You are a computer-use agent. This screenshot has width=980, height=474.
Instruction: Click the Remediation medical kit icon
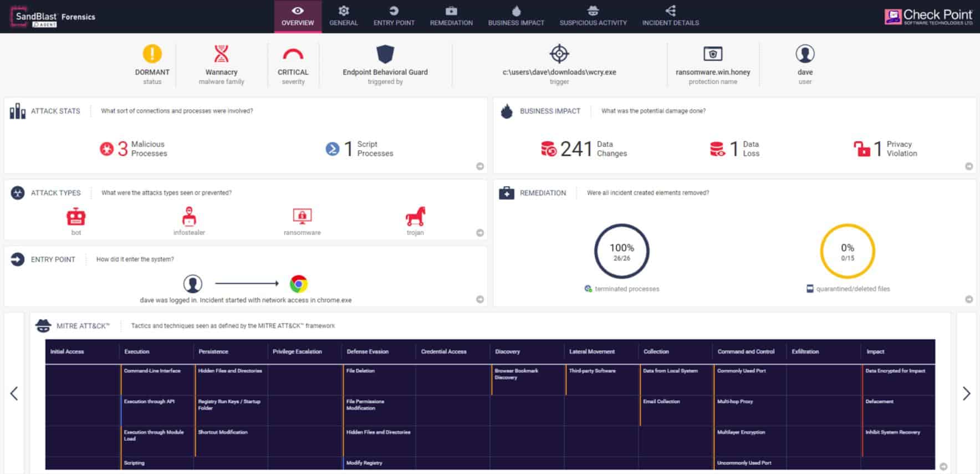pos(507,193)
